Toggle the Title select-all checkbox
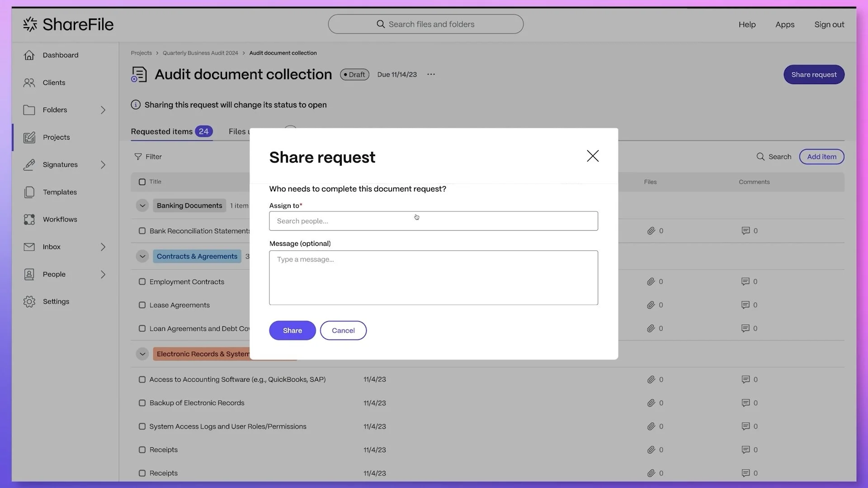The width and height of the screenshot is (868, 488). click(142, 182)
